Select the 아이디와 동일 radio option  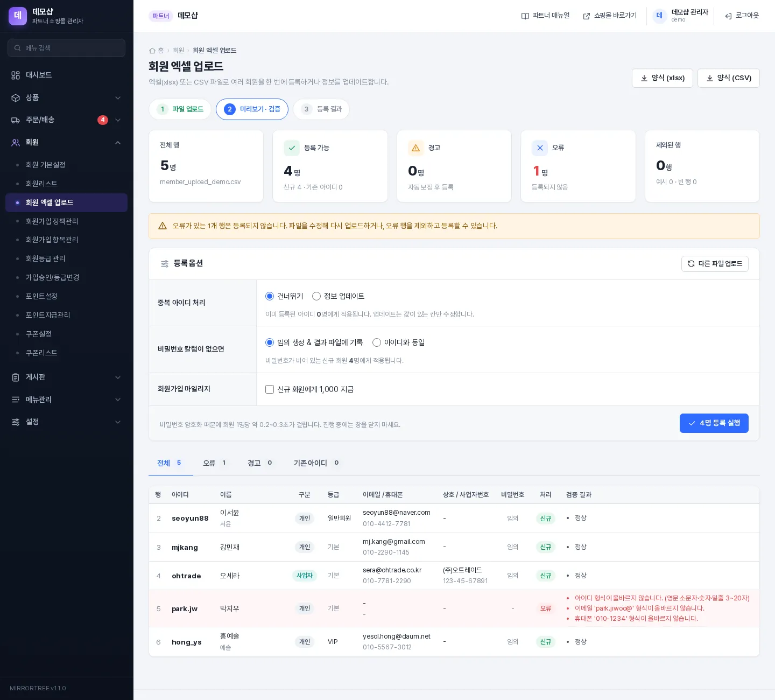point(377,343)
